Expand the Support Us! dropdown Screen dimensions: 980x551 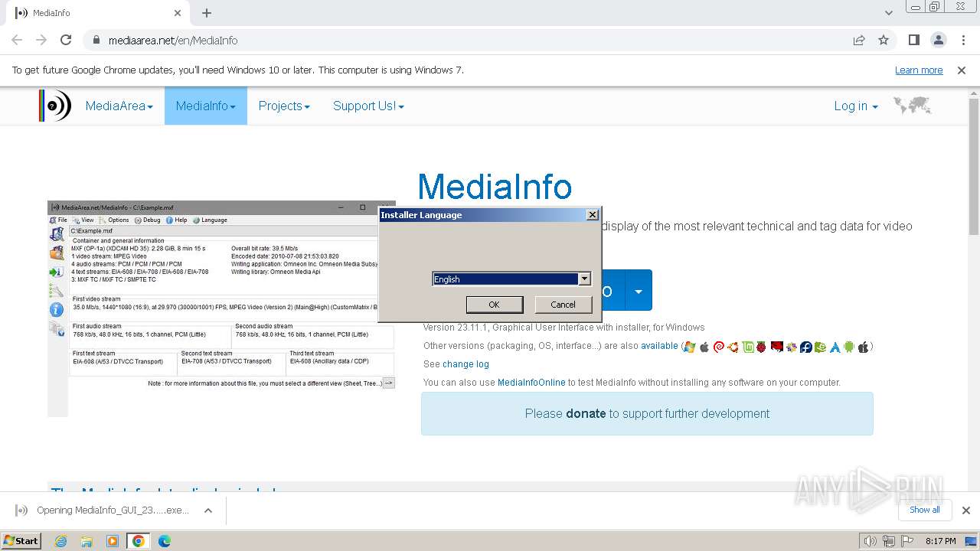(x=368, y=106)
